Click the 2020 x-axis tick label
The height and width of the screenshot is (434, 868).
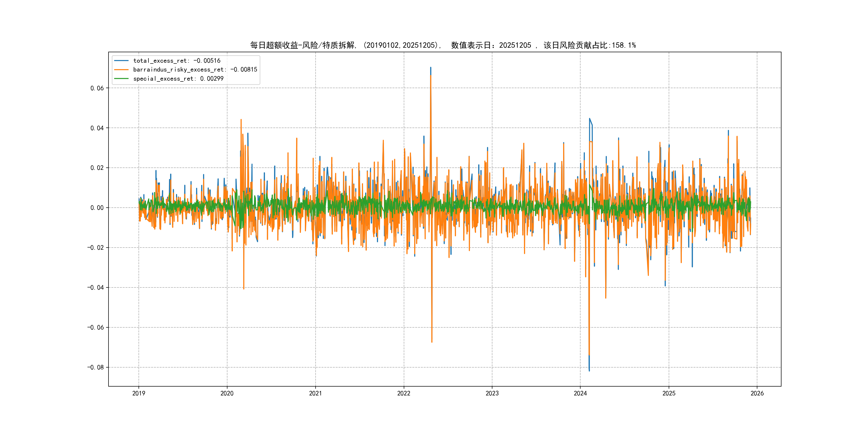click(227, 393)
